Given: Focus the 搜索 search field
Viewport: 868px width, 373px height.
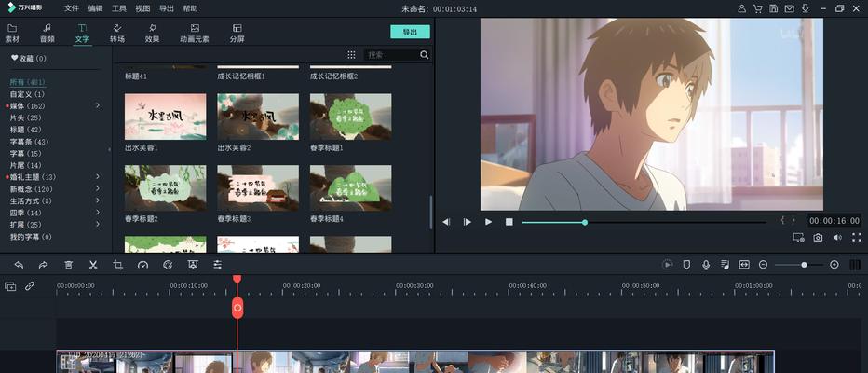Looking at the screenshot, I should coord(391,54).
